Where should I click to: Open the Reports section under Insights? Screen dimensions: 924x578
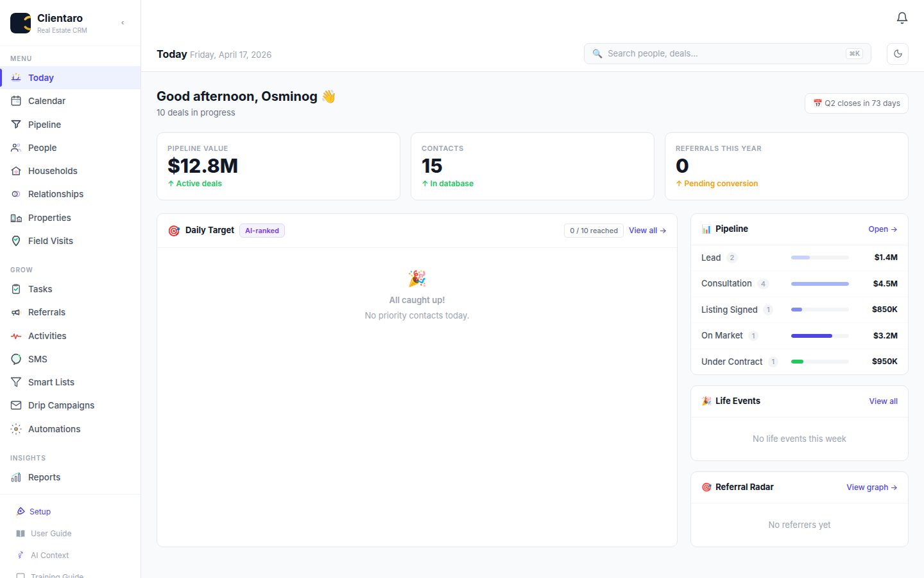[x=44, y=477]
